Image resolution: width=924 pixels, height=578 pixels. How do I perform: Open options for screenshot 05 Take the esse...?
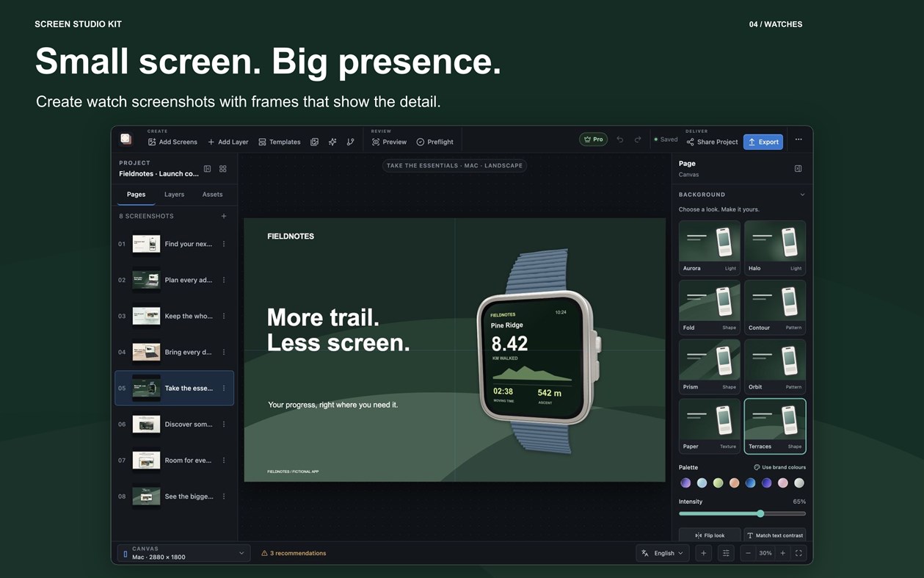pyautogui.click(x=224, y=388)
